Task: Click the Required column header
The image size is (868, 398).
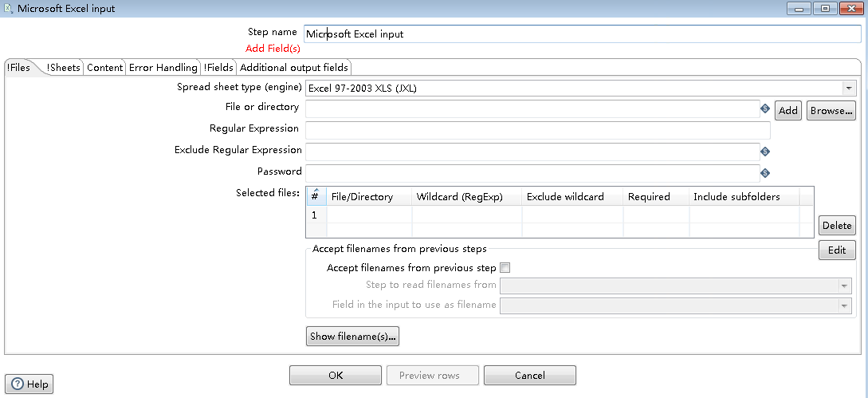Action: 656,197
